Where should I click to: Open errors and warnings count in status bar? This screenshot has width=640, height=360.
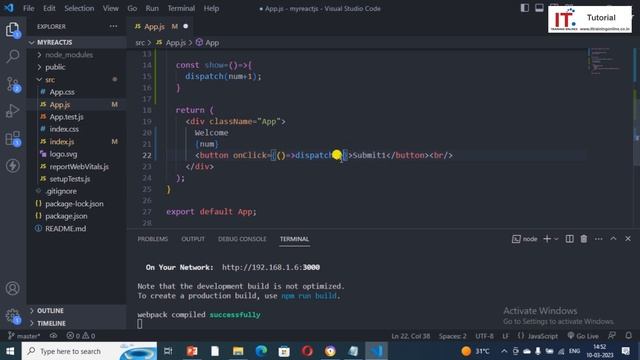[80, 336]
